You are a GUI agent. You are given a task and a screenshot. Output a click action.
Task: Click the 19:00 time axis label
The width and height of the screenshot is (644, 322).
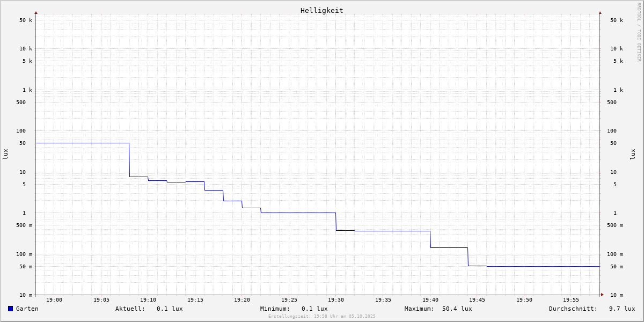pyautogui.click(x=54, y=300)
